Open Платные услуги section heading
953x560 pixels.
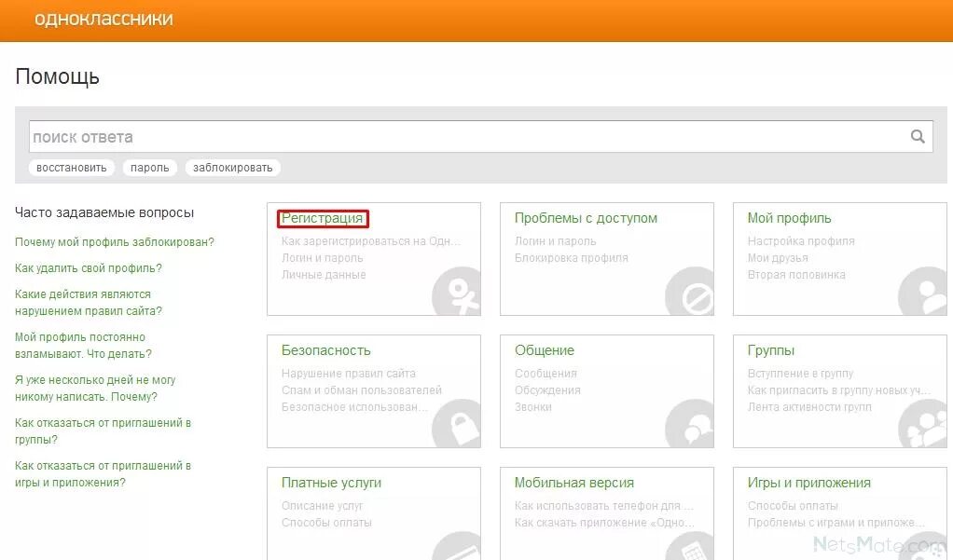click(331, 483)
